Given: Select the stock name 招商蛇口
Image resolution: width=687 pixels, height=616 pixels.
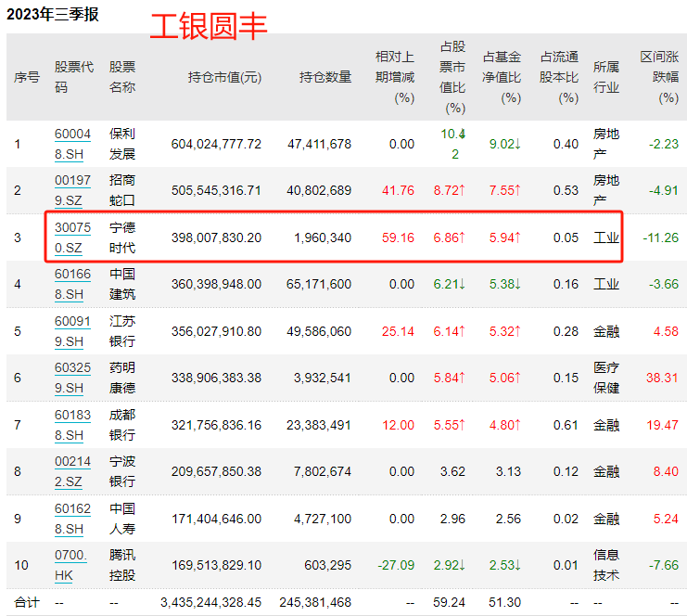Looking at the screenshot, I should pyautogui.click(x=122, y=190).
